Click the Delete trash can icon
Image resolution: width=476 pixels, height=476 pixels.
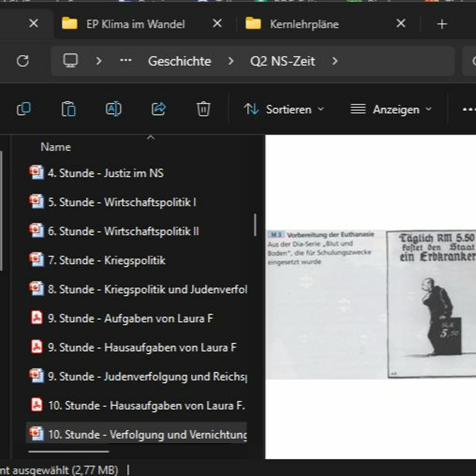click(x=203, y=109)
